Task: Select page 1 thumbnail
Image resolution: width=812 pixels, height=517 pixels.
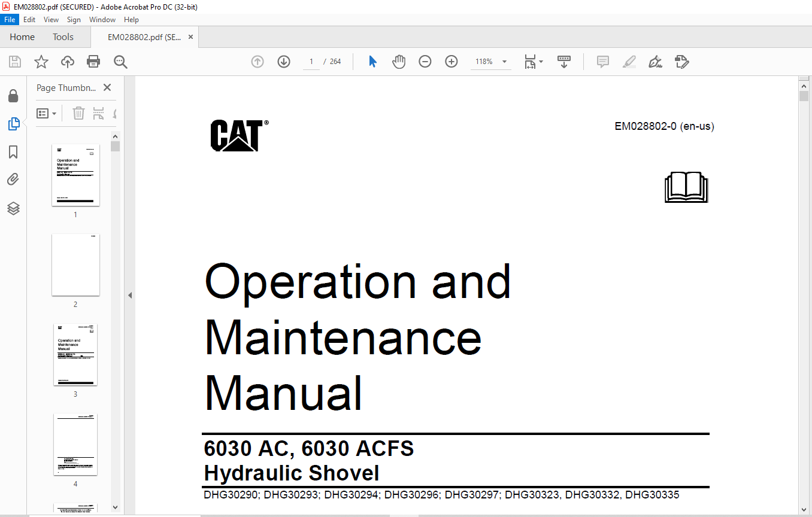Action: 76,175
